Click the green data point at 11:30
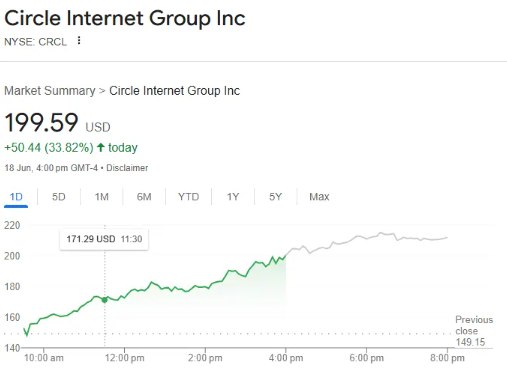 (x=104, y=300)
